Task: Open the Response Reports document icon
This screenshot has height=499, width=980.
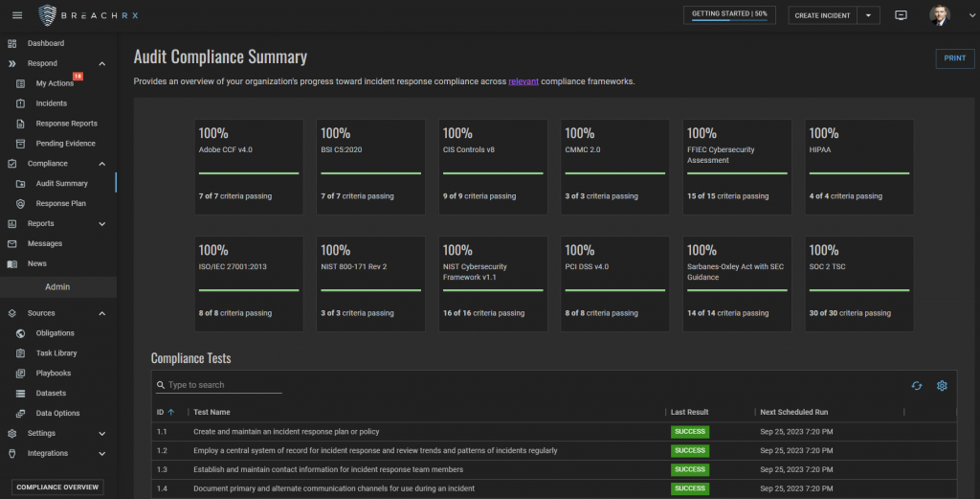Action: 21,124
